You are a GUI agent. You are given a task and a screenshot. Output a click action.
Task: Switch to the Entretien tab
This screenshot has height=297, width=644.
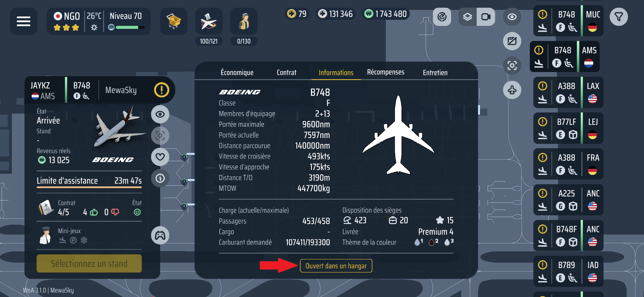(x=435, y=72)
